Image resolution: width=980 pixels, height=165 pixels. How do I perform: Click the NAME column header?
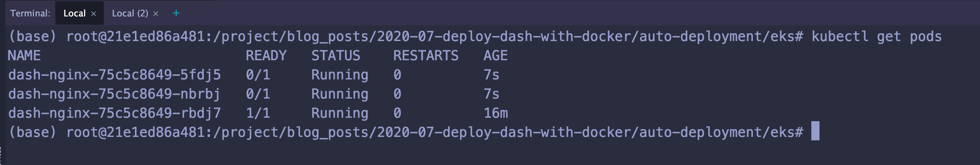pos(24,56)
